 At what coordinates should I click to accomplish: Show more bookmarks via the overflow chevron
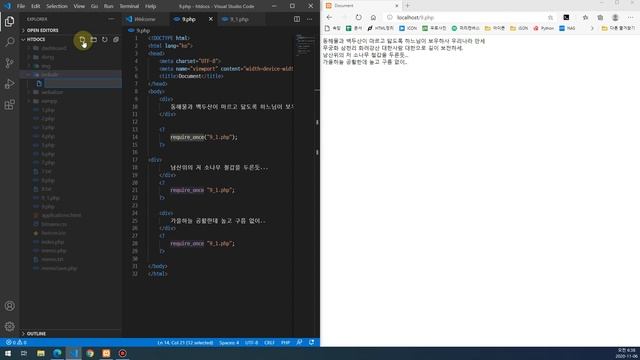[592, 28]
